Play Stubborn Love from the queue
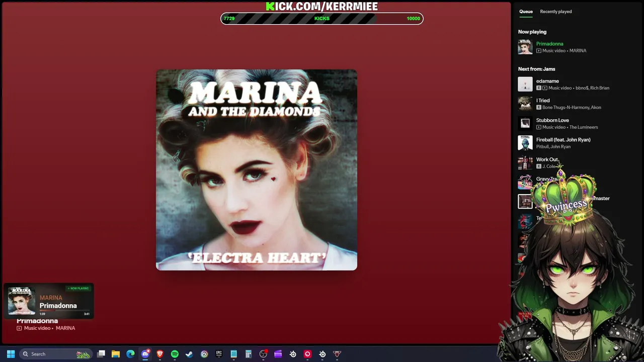Image resolution: width=644 pixels, height=362 pixels. pyautogui.click(x=552, y=120)
